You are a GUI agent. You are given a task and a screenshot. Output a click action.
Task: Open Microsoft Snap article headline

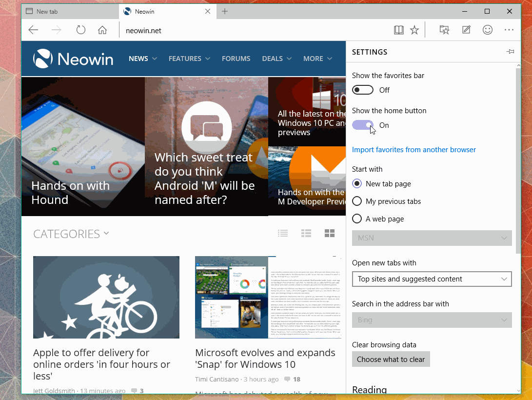265,358
